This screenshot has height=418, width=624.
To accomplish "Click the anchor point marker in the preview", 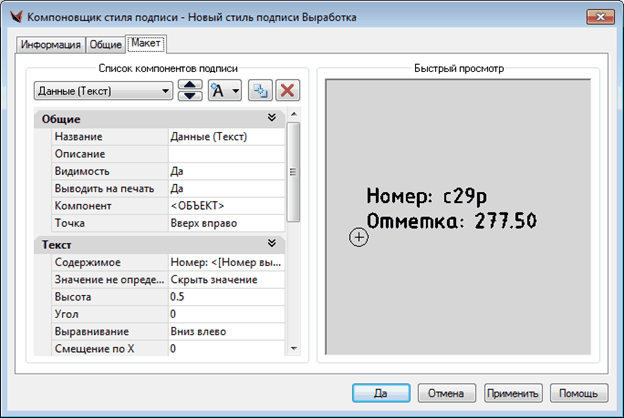I will click(360, 237).
